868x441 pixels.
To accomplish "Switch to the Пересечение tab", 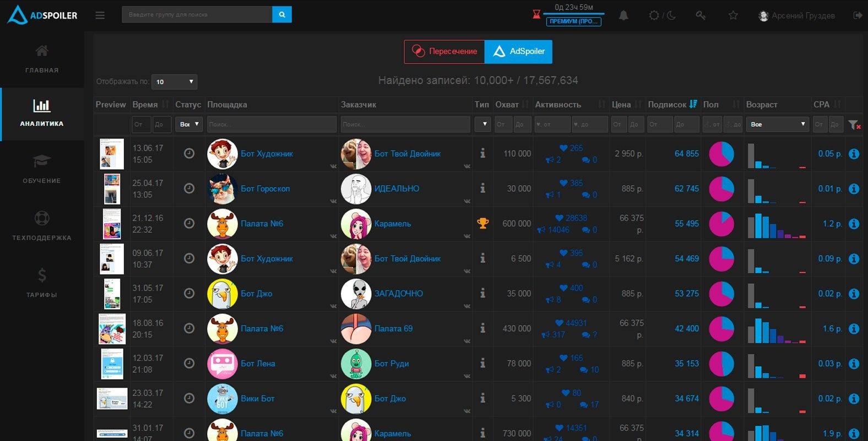I will click(x=444, y=52).
